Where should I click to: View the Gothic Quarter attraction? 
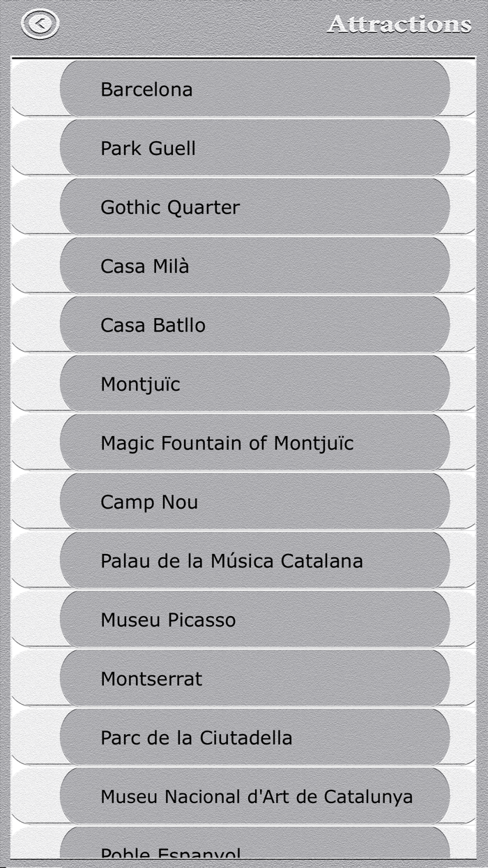pyautogui.click(x=254, y=207)
